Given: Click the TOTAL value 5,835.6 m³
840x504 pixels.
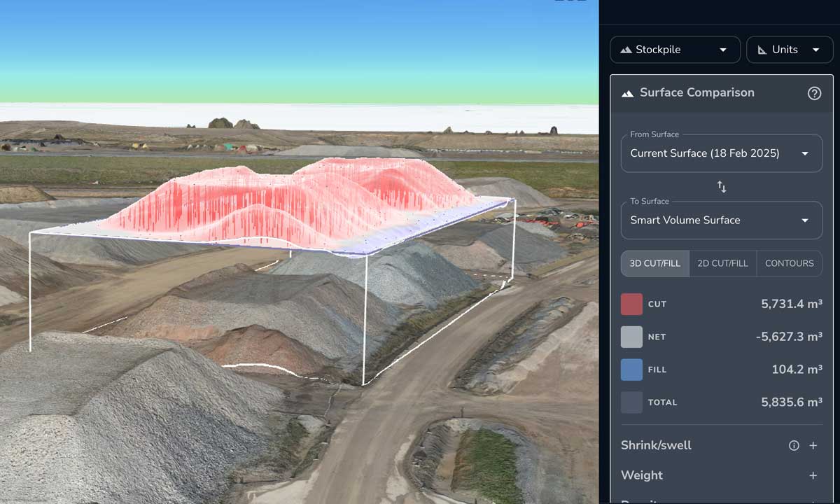Looking at the screenshot, I should 792,402.
